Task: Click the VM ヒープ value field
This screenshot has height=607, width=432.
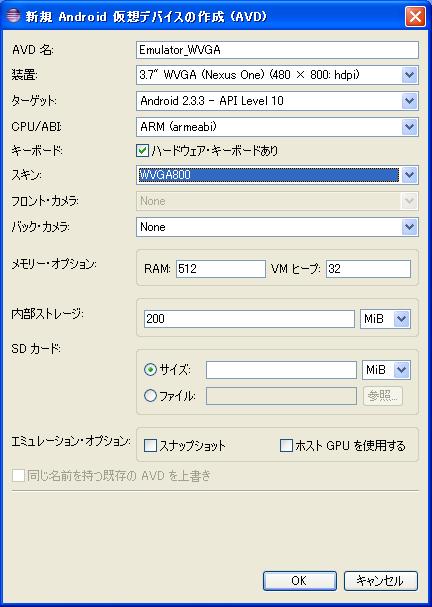Action: pyautogui.click(x=368, y=269)
